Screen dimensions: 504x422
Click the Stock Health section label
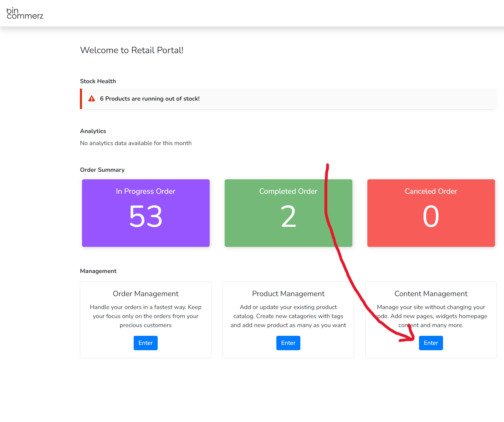98,81
